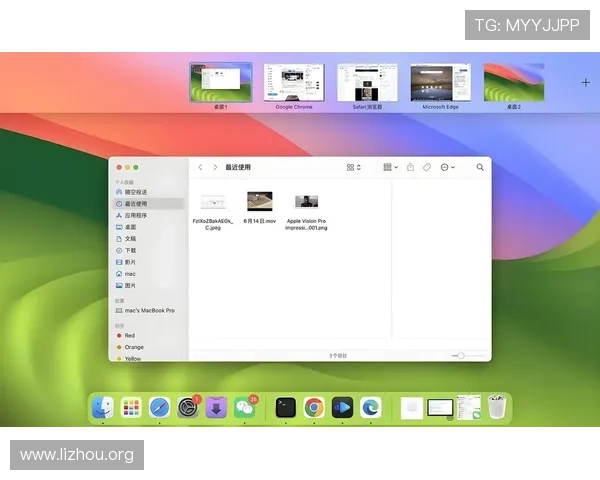Open Launchpad from the Dock

[130, 407]
